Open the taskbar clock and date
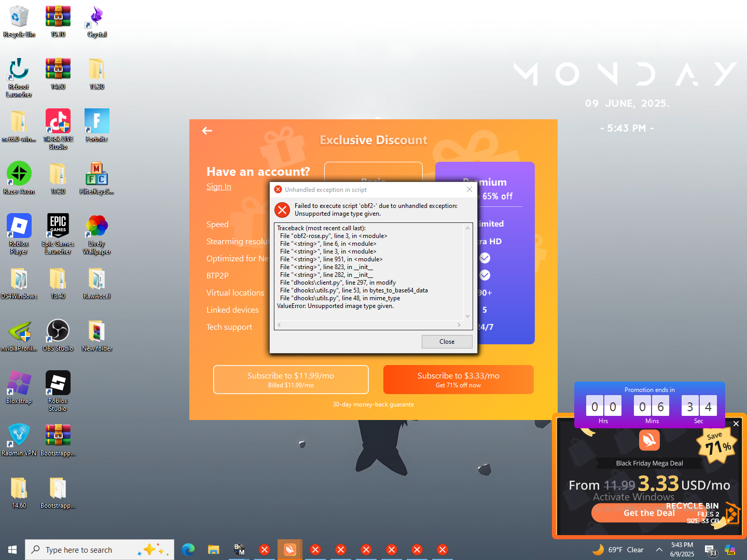747x560 pixels. click(682, 550)
